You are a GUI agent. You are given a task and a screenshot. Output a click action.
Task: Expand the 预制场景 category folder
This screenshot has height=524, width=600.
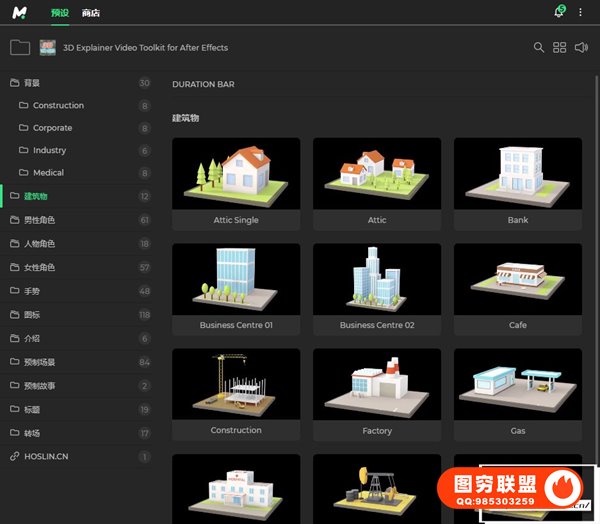(40, 362)
